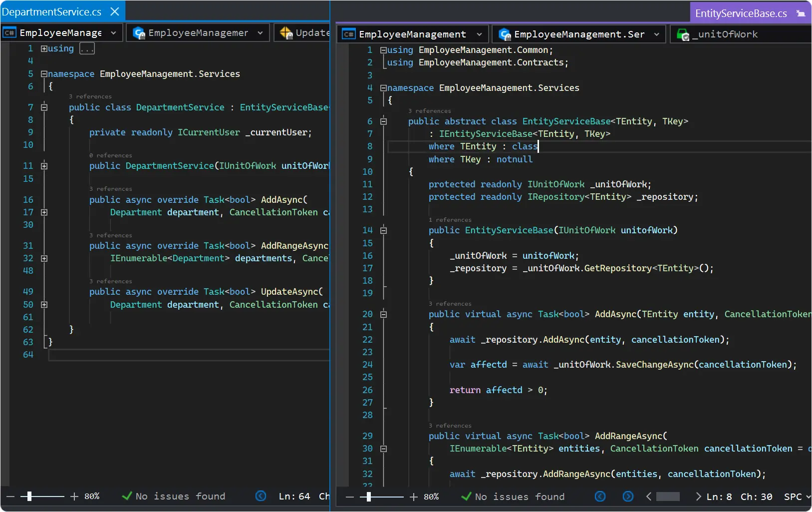
Task: Open the EmployeeManagement.Ser type dropdown in right editor
Action: pos(655,34)
